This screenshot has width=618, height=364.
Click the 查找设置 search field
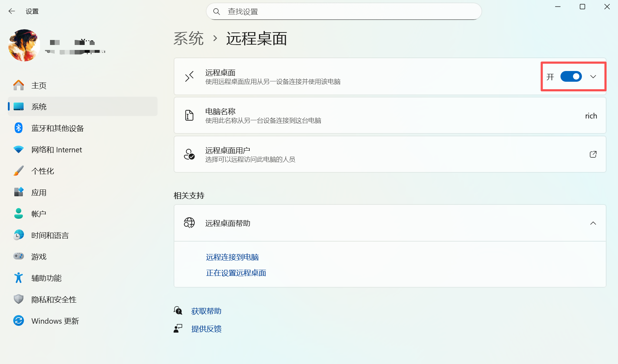344,11
